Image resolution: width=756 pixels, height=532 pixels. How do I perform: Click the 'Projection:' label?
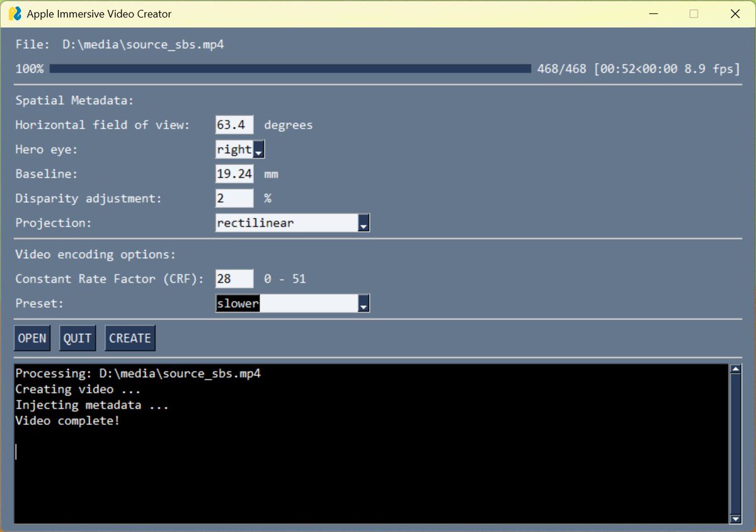[54, 223]
